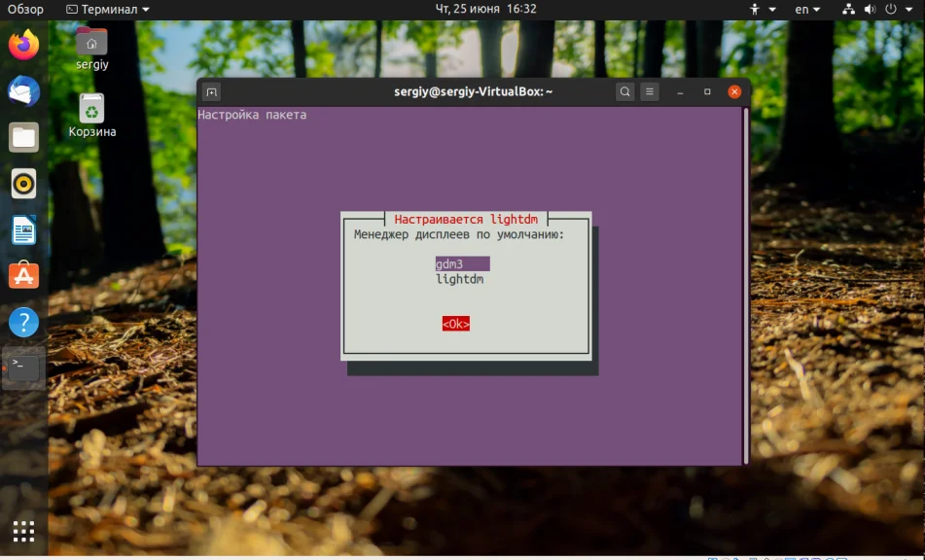Open a new tab in terminal window
Viewport: 925px width, 560px height.
212,92
